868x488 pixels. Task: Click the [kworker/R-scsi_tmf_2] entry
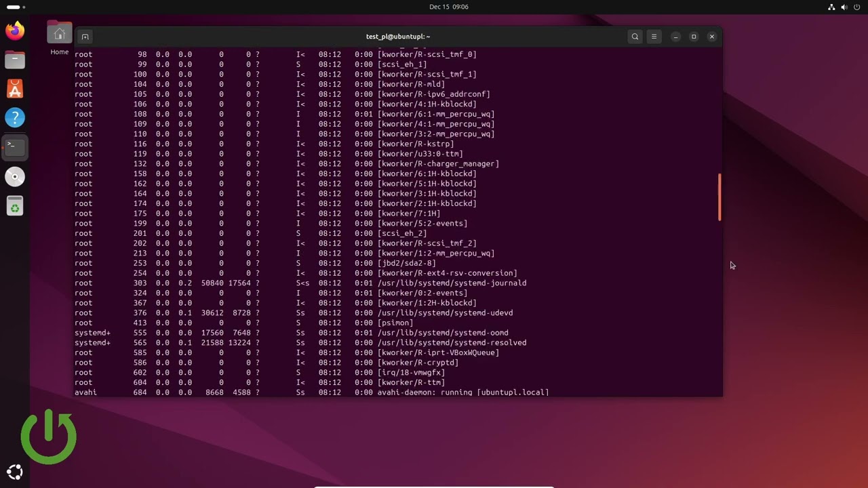coord(427,243)
